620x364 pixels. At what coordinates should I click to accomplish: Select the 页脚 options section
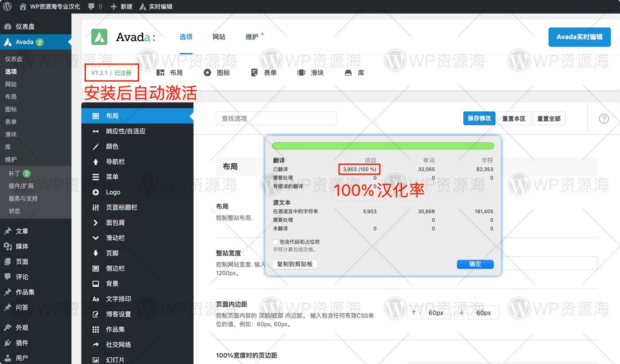[x=137, y=253]
